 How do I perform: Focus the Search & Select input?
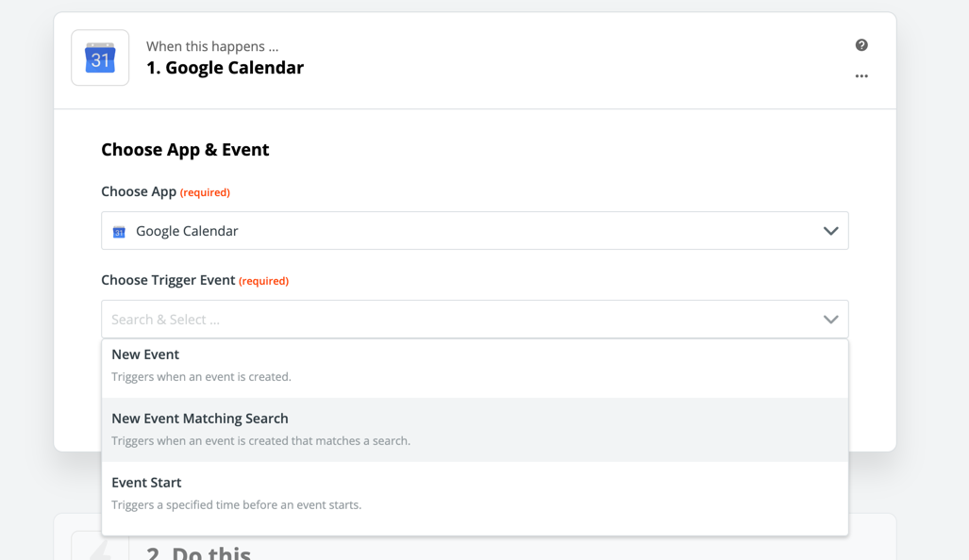click(453, 320)
